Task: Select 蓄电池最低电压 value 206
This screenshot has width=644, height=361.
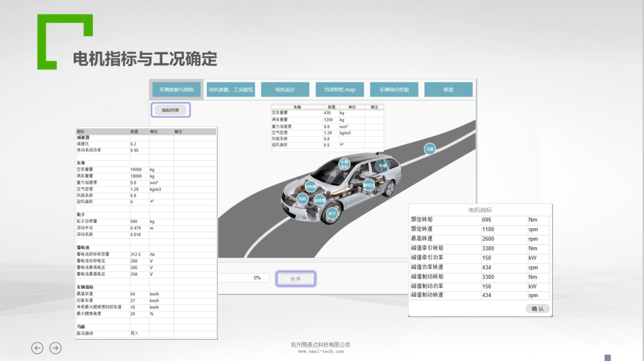Action: click(x=139, y=267)
